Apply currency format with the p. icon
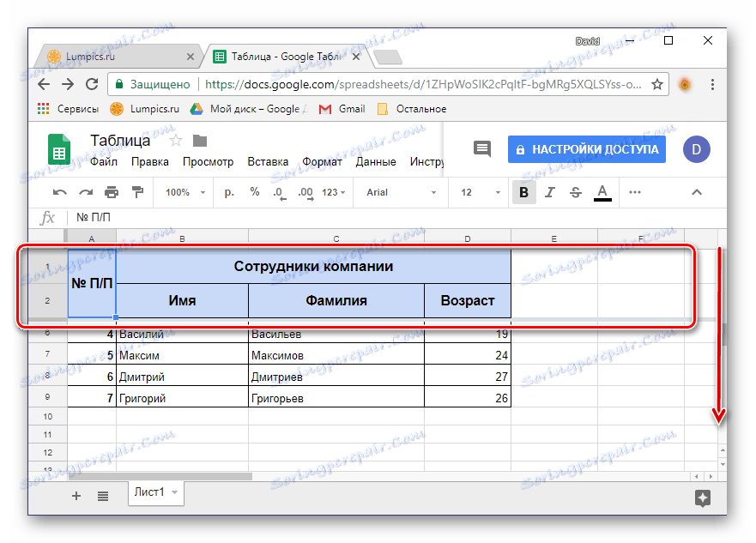 click(227, 192)
